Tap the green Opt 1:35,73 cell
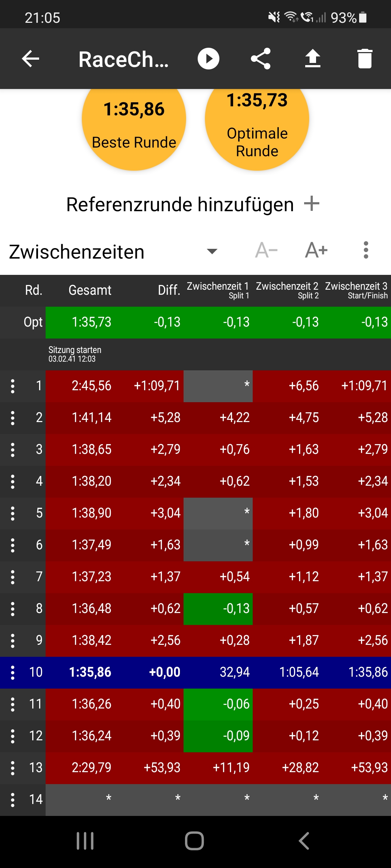 click(92, 322)
